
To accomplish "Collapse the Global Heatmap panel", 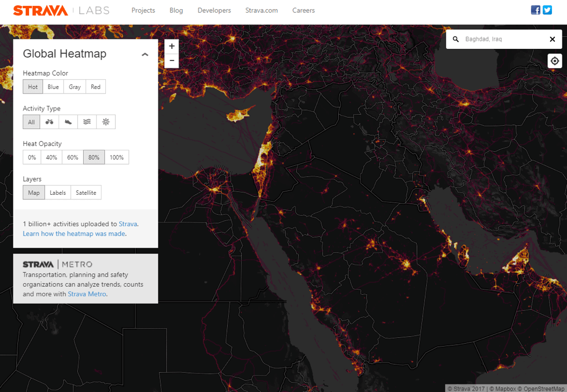I will [x=145, y=55].
